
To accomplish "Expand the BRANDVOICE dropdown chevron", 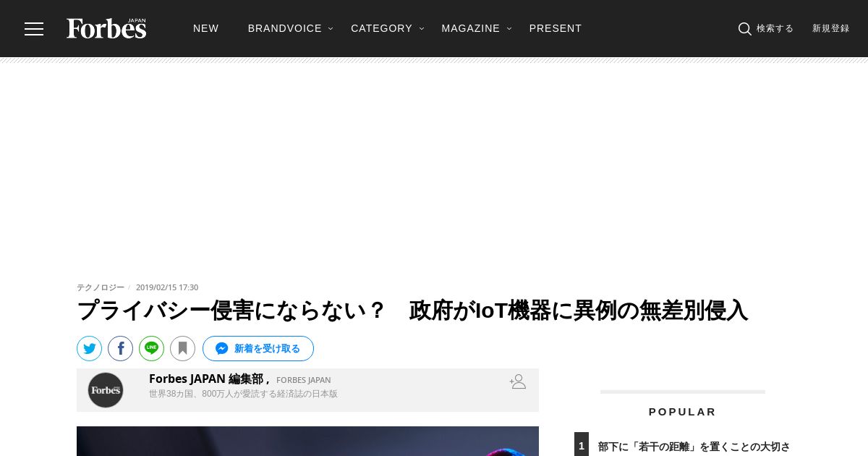I will point(331,29).
